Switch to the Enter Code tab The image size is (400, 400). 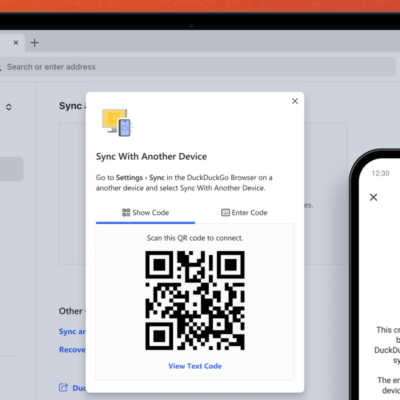click(x=244, y=213)
